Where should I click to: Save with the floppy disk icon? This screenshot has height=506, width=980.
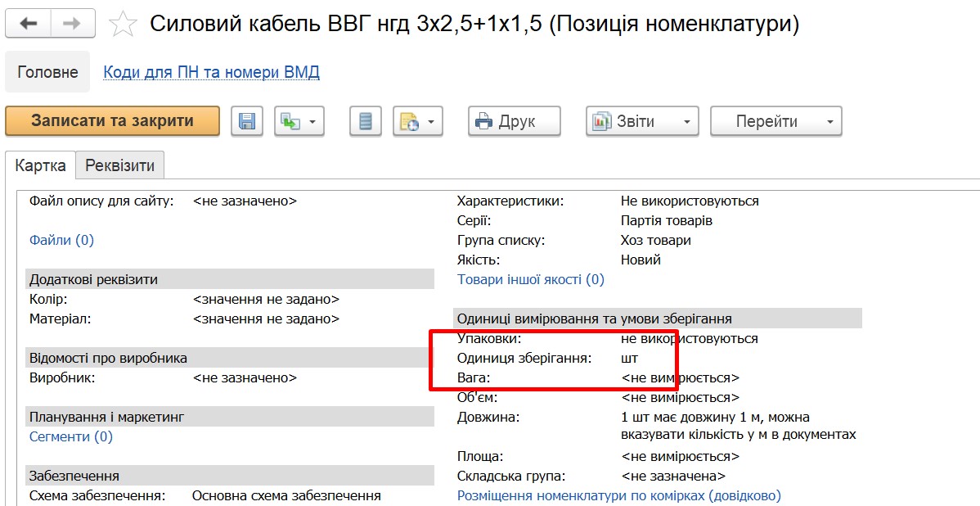247,120
